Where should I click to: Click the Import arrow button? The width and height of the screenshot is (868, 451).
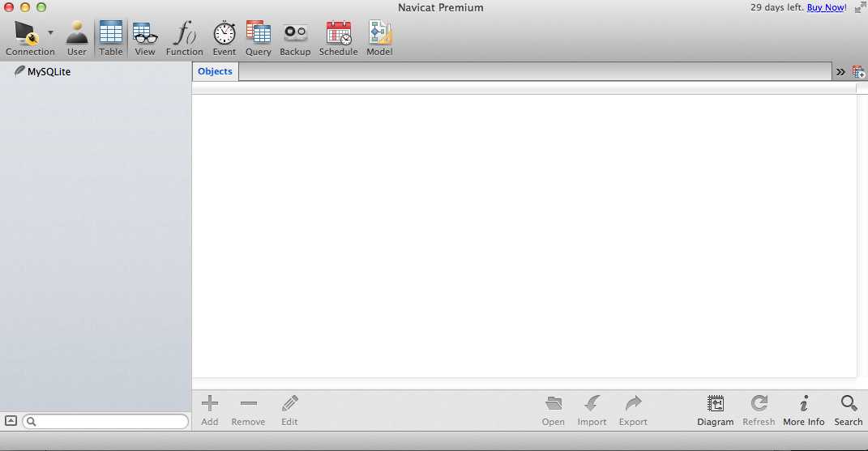click(592, 410)
